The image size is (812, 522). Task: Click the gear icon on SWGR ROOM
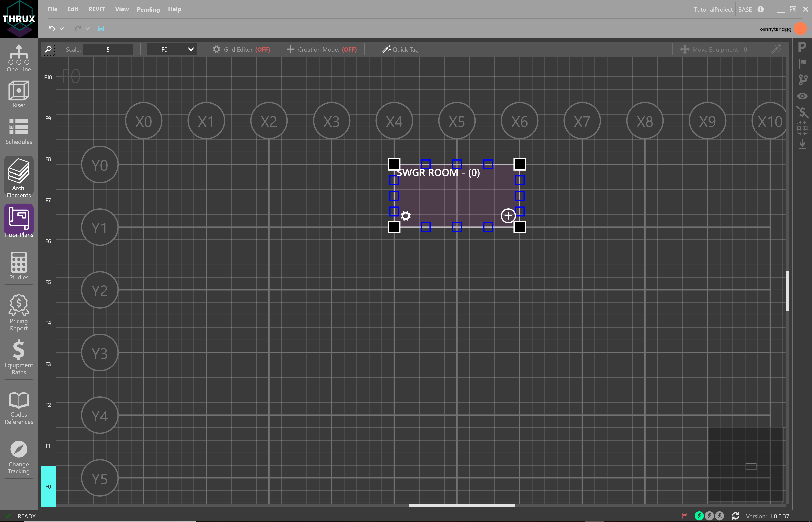pyautogui.click(x=405, y=216)
